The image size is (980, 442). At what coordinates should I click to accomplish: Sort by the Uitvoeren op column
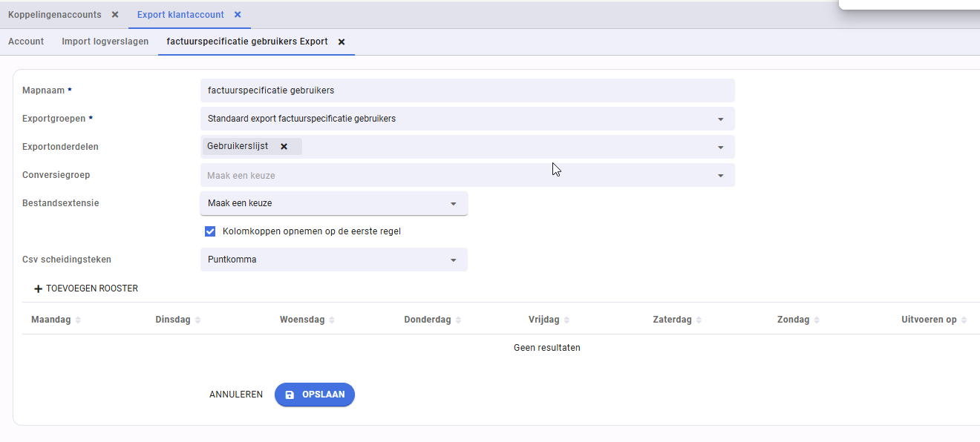(964, 320)
